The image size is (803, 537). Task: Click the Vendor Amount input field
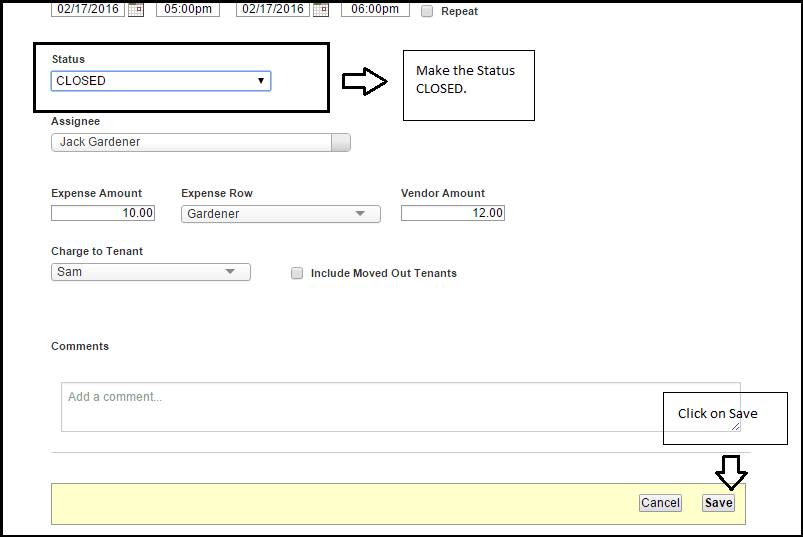pyautogui.click(x=452, y=213)
